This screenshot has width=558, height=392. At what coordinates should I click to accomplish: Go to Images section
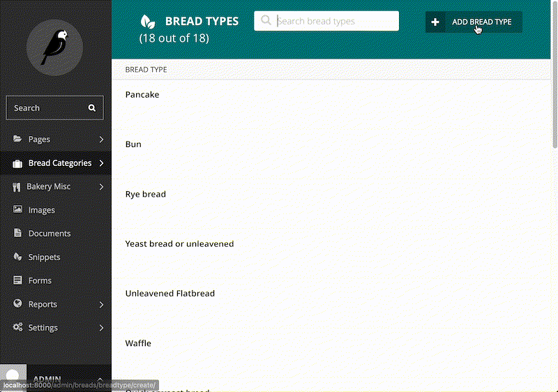click(56, 210)
